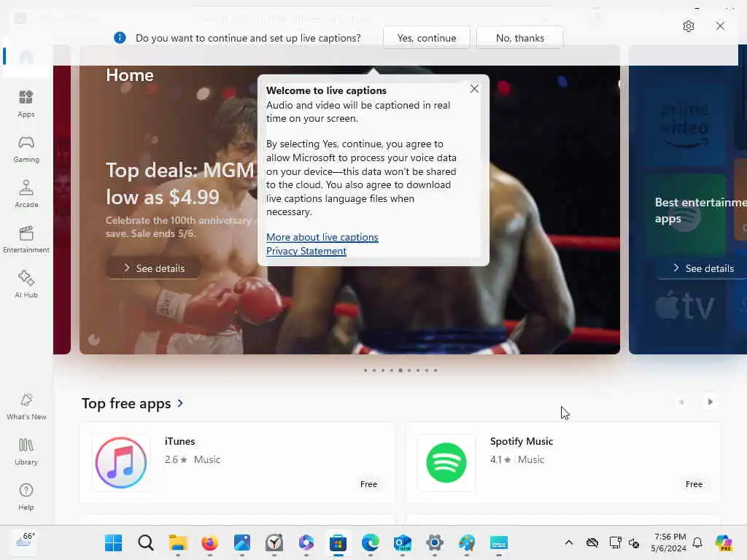
Task: Open Windows Start menu
Action: tap(113, 542)
